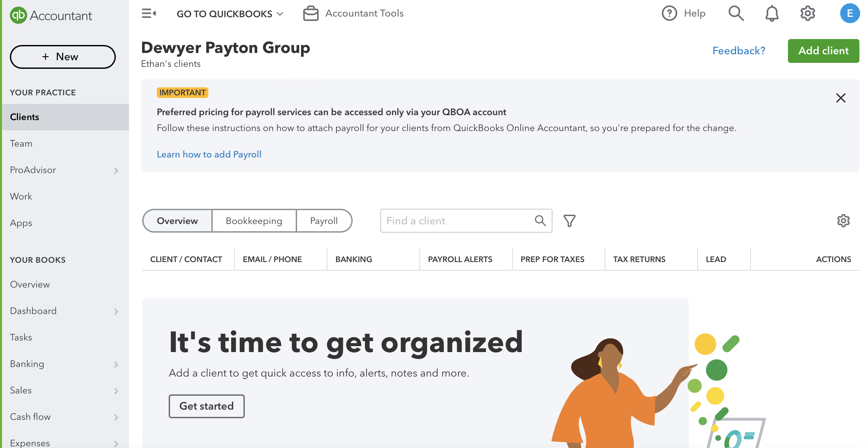The width and height of the screenshot is (868, 448).
Task: Click the top bar search magnifier
Action: click(736, 14)
